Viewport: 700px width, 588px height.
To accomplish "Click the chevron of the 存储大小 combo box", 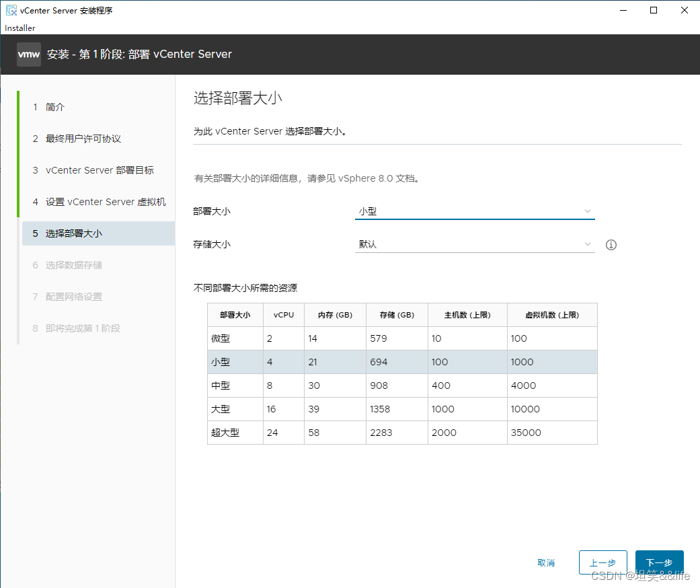I will [x=588, y=244].
